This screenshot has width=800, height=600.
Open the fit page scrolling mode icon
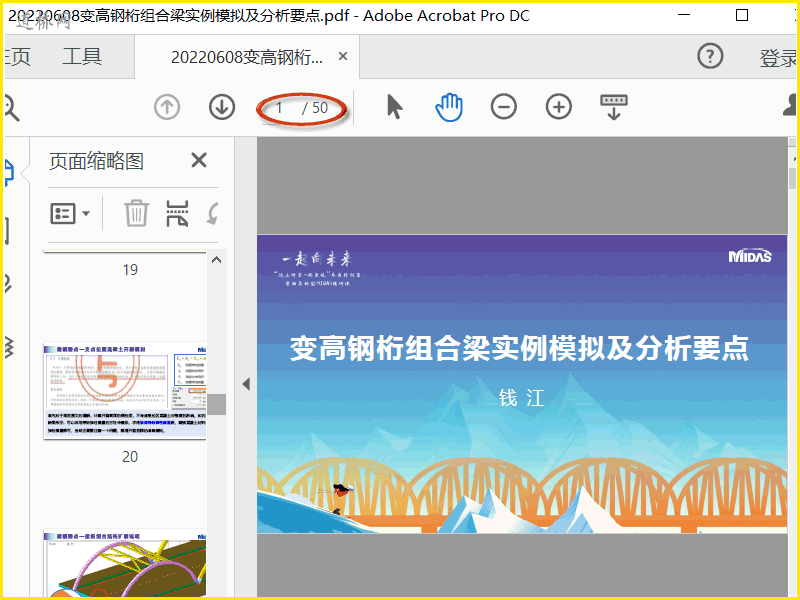pyautogui.click(x=614, y=107)
